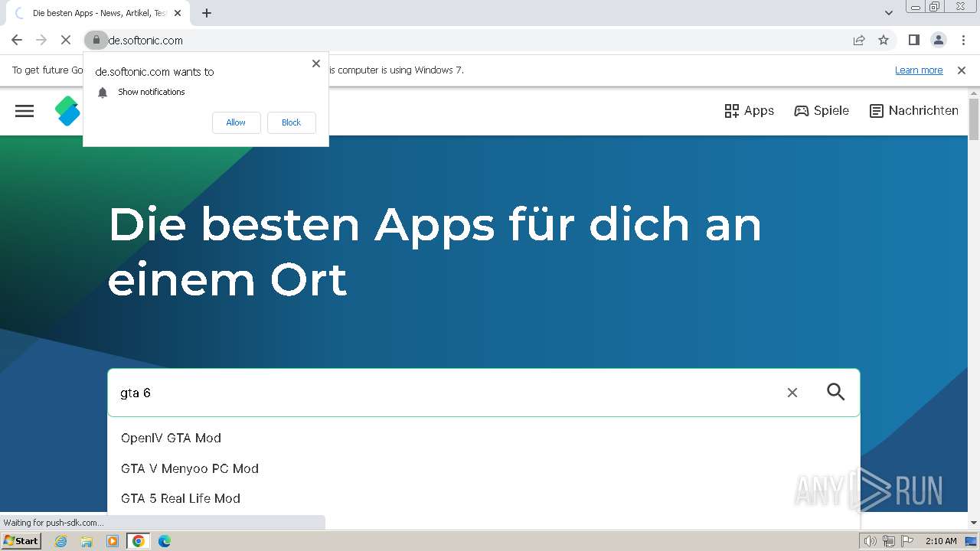Launch Internet Explorer from the taskbar
The width and height of the screenshot is (980, 551).
[60, 541]
